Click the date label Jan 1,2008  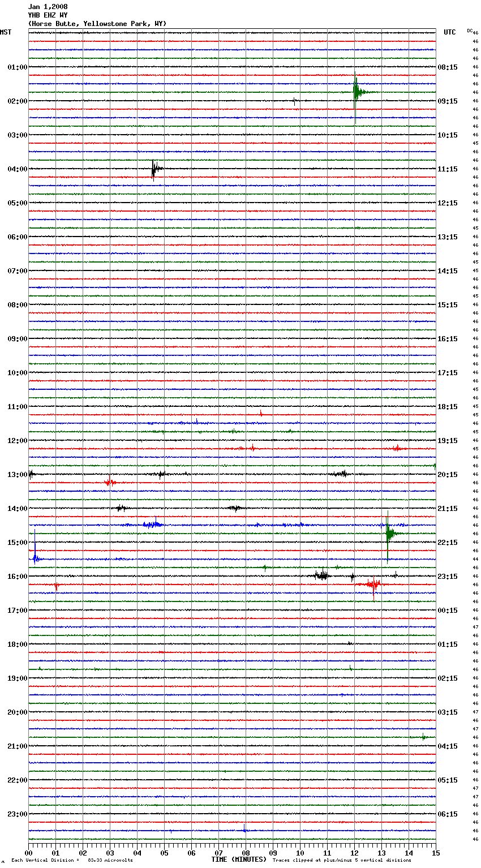(48, 7)
